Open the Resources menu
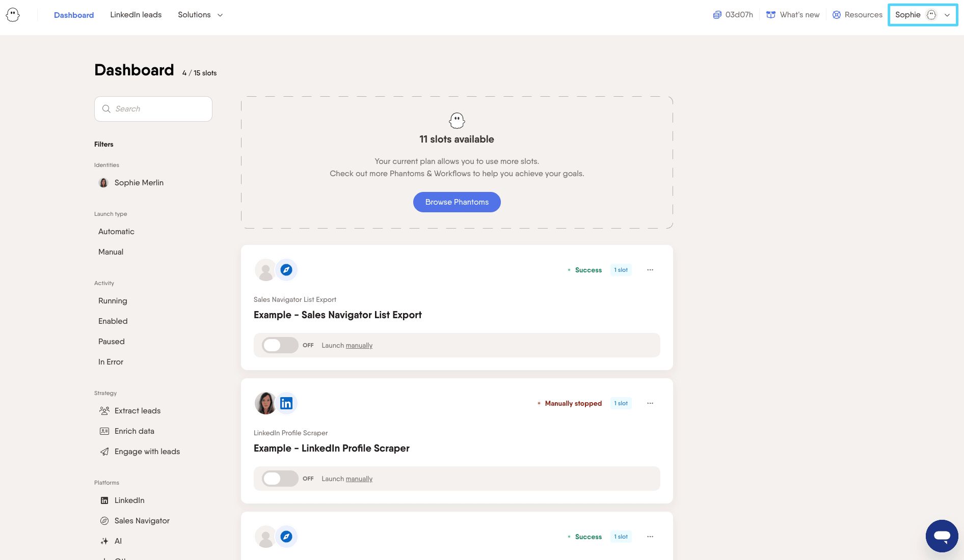The image size is (964, 560). pos(857,15)
